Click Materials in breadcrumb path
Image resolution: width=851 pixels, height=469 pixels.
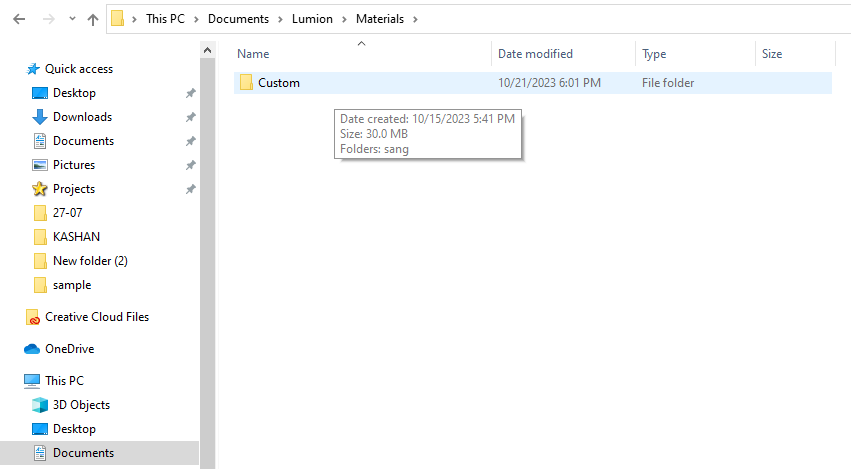pyautogui.click(x=380, y=19)
